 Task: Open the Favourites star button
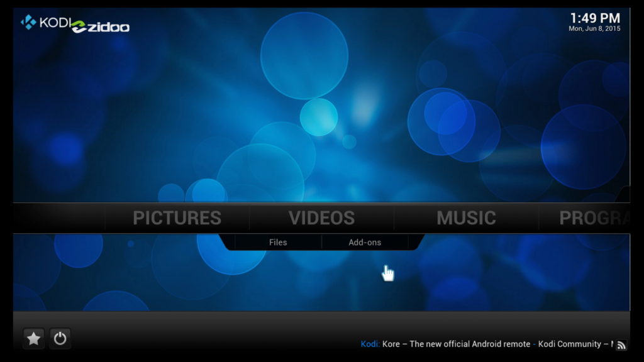pyautogui.click(x=34, y=339)
